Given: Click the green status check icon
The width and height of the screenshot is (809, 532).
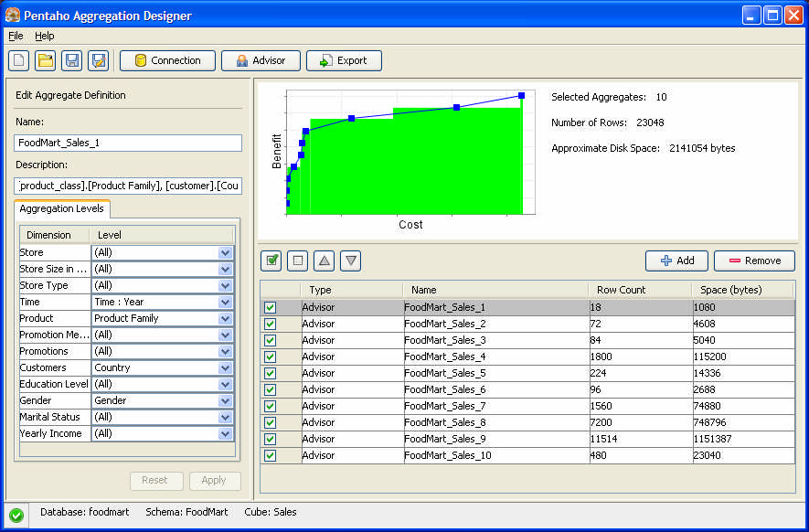Looking at the screenshot, I should [16, 515].
